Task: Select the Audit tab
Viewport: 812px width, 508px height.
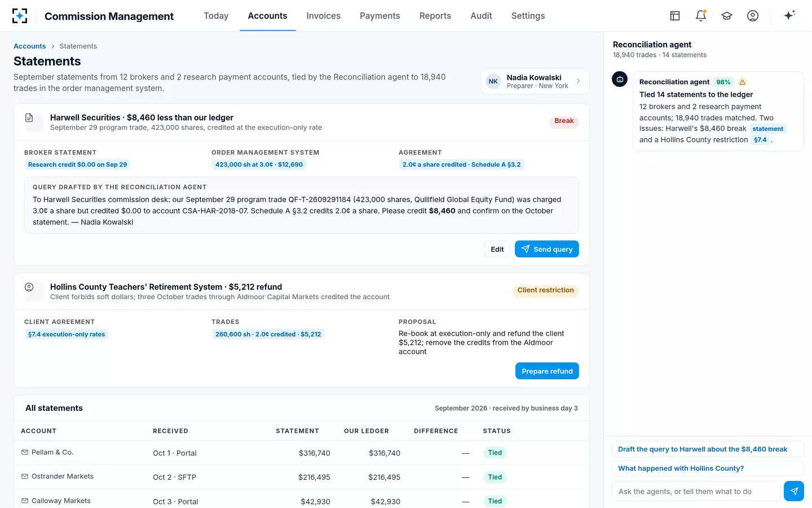Action: coord(482,16)
